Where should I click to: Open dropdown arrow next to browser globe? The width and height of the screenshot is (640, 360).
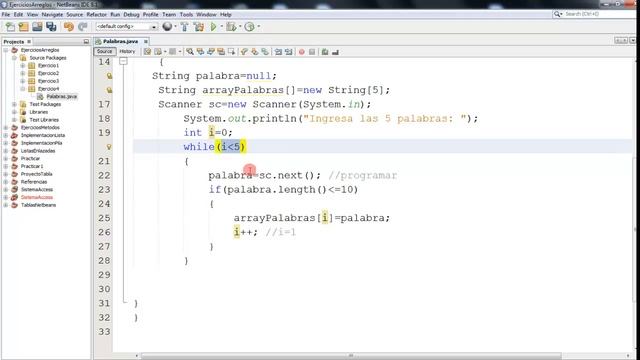176,27
